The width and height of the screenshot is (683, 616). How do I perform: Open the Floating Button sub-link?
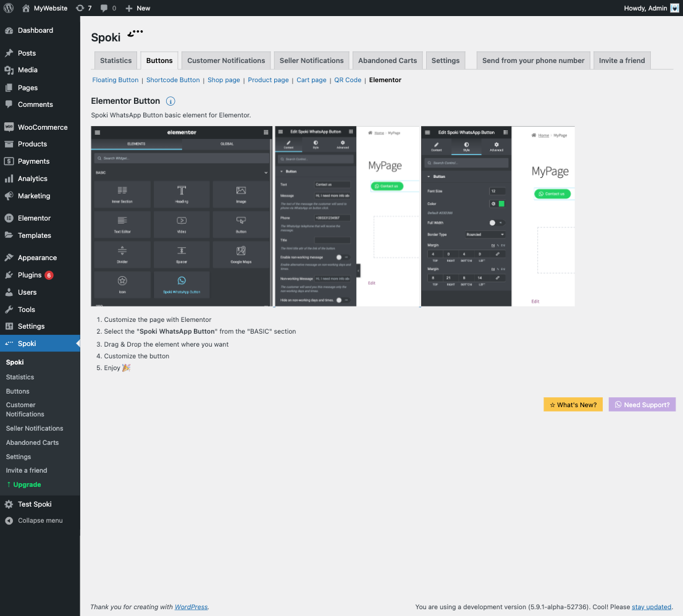tap(115, 80)
